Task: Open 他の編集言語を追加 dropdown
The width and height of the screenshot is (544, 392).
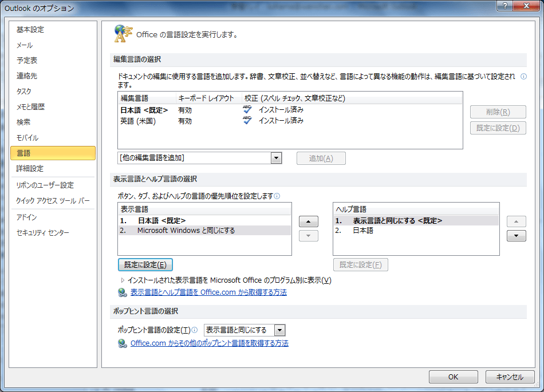Action: [x=276, y=158]
